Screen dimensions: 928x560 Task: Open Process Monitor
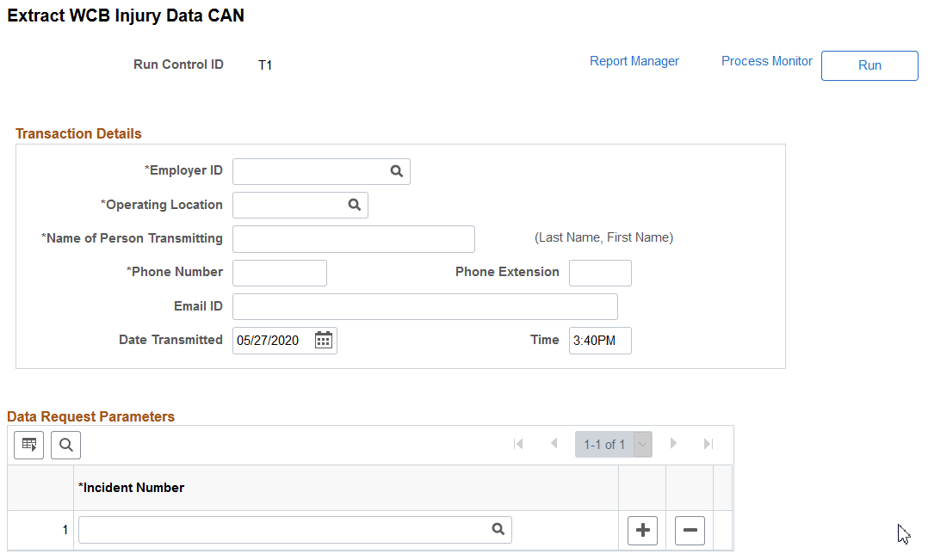coord(766,61)
